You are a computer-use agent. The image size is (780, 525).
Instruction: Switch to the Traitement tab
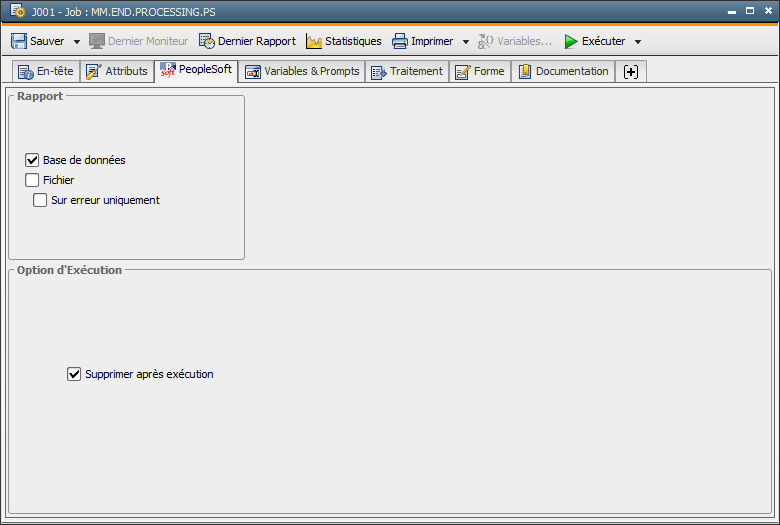(407, 71)
